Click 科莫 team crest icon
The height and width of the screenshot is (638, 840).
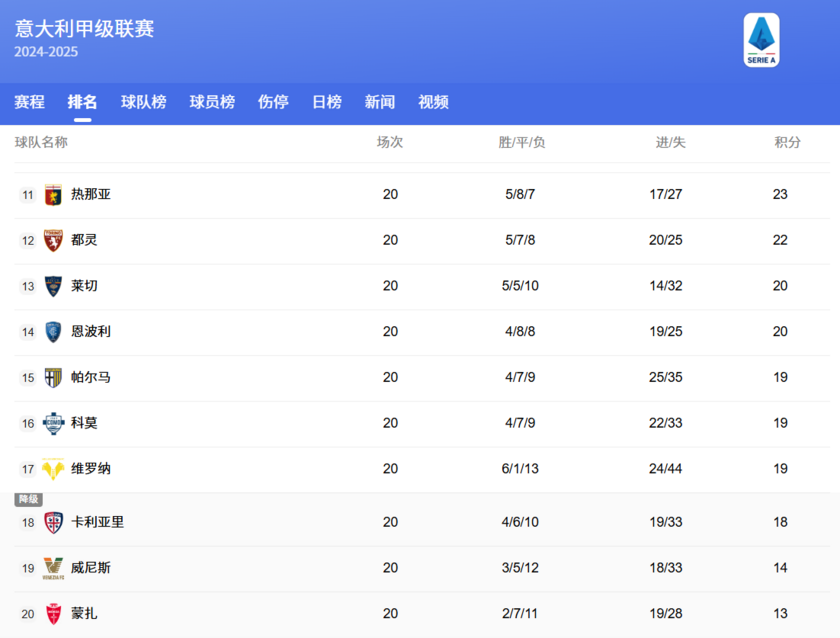[51, 423]
